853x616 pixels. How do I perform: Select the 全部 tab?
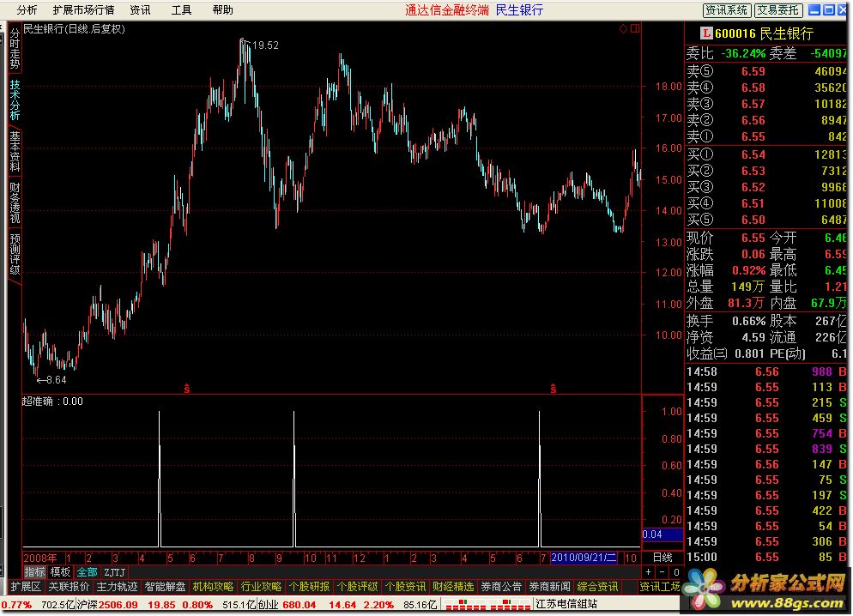click(x=87, y=572)
